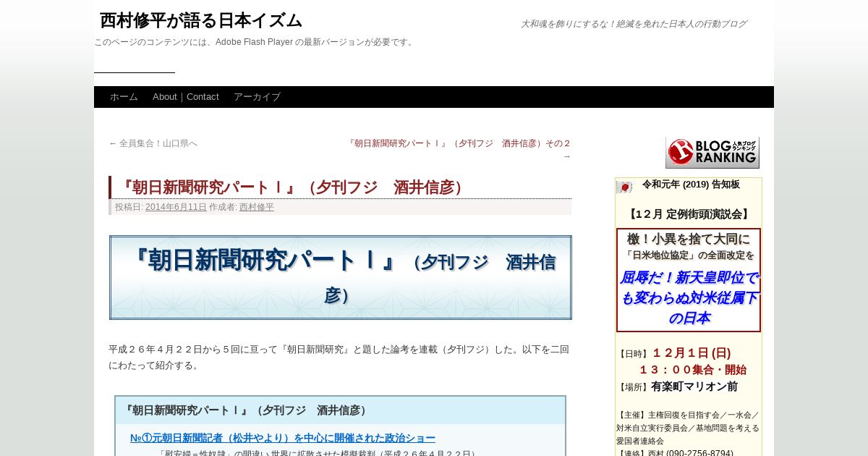This screenshot has width=868, height=456.
Task: Click the large banner heading 朝日新聞研究パートⅠ
Action: 341,277
